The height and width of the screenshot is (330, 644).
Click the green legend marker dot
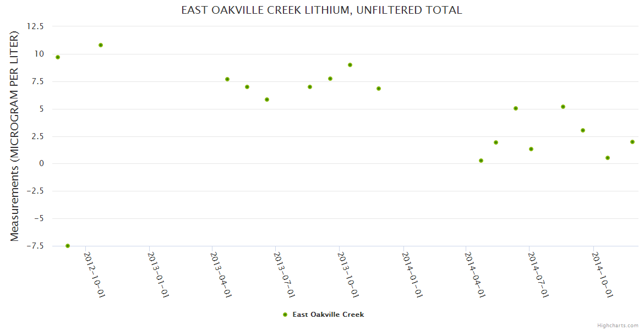285,315
